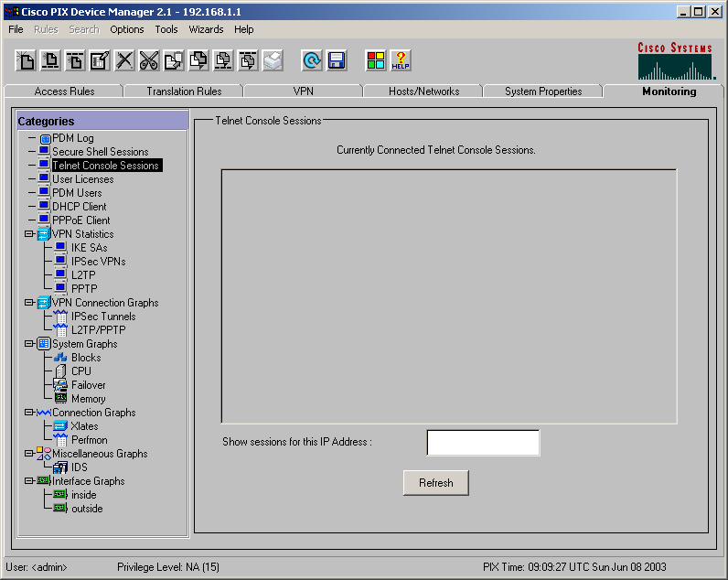Click the Cut scissors icon
728x580 pixels.
click(x=149, y=60)
